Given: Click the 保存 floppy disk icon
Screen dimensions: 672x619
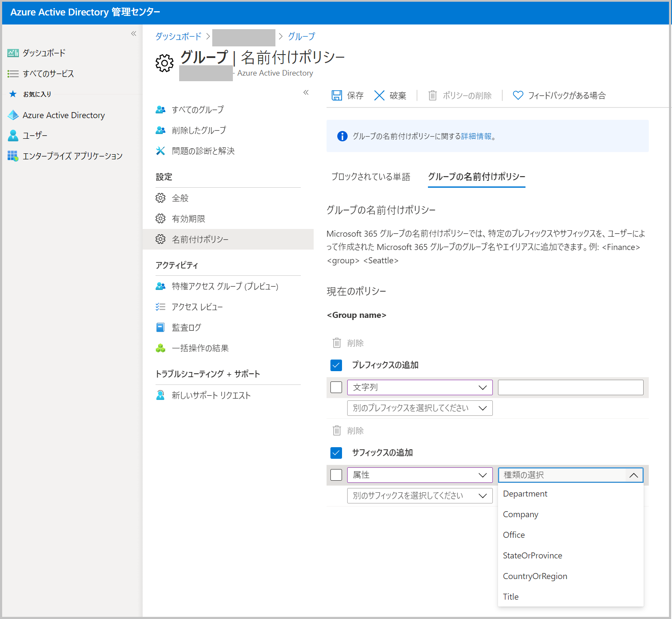Looking at the screenshot, I should coord(337,95).
